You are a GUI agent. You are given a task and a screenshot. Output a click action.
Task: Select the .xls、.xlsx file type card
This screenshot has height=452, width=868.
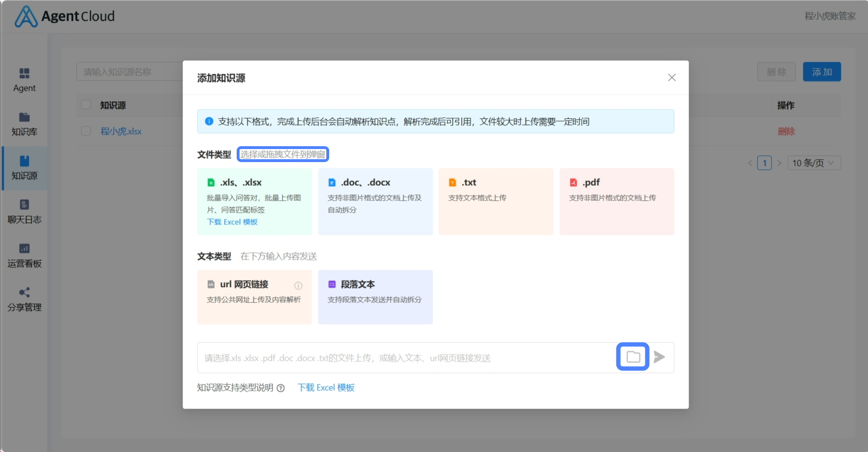(x=254, y=202)
